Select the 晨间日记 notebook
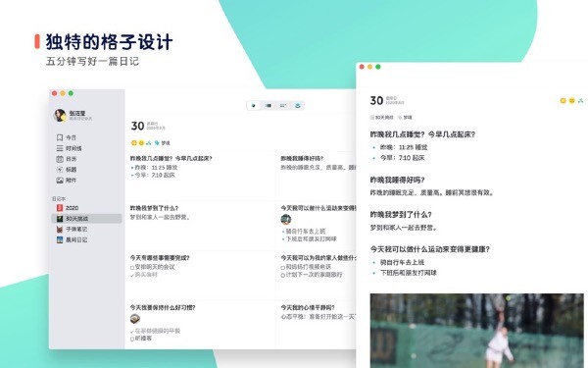This screenshot has width=588, height=368. (72, 239)
